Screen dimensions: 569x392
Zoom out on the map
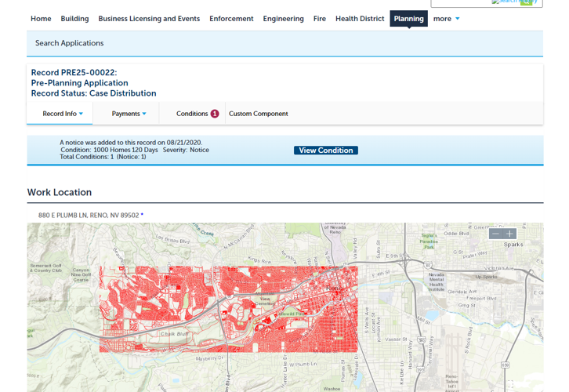click(495, 234)
